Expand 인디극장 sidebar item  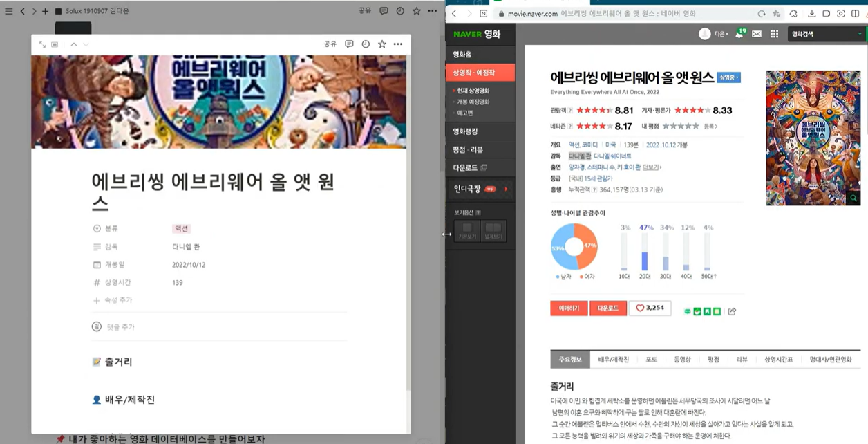480,189
